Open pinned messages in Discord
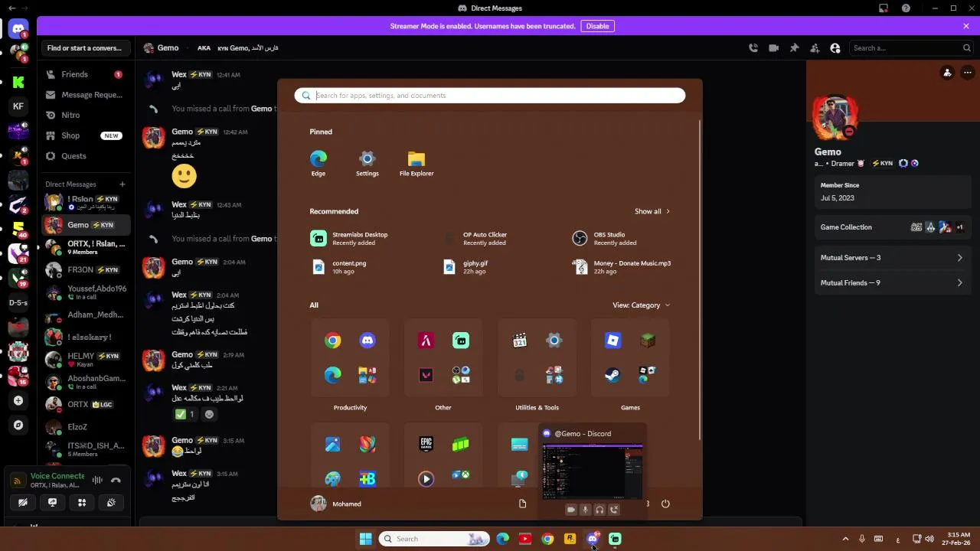Viewport: 980px width, 551px height. [x=794, y=47]
